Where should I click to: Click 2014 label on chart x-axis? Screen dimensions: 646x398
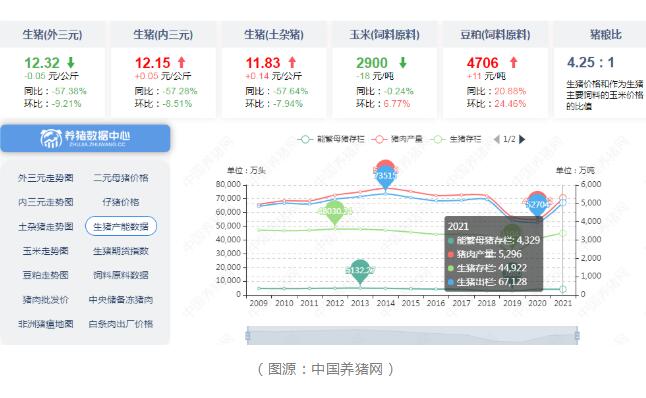click(386, 303)
